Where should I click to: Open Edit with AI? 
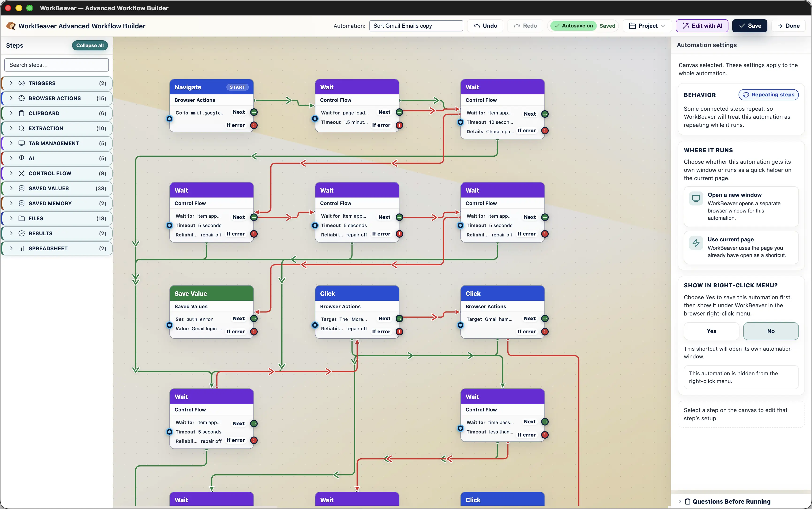[702, 26]
